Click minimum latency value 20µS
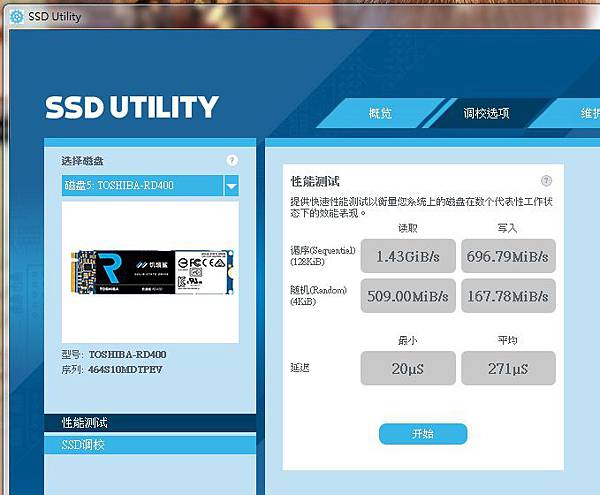 click(x=408, y=368)
